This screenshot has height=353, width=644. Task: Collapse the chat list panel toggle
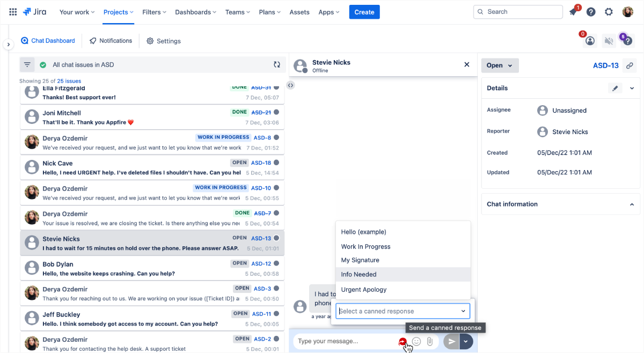click(290, 85)
